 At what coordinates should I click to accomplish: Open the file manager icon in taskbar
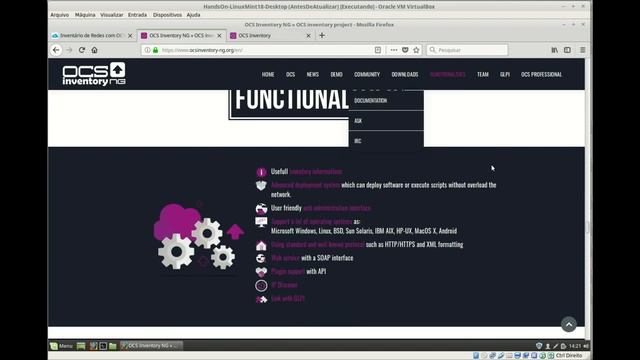pyautogui.click(x=113, y=346)
